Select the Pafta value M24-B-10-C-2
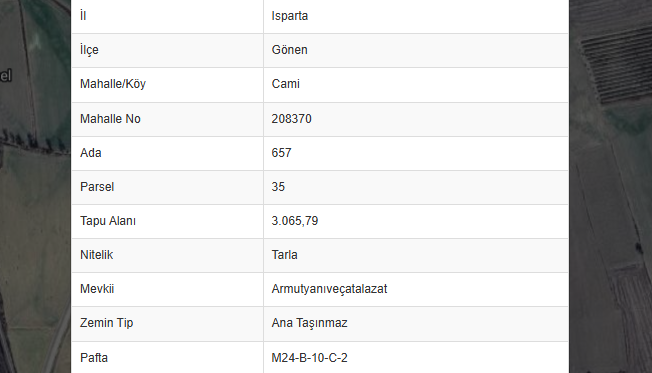Image resolution: width=652 pixels, height=373 pixels. 309,358
